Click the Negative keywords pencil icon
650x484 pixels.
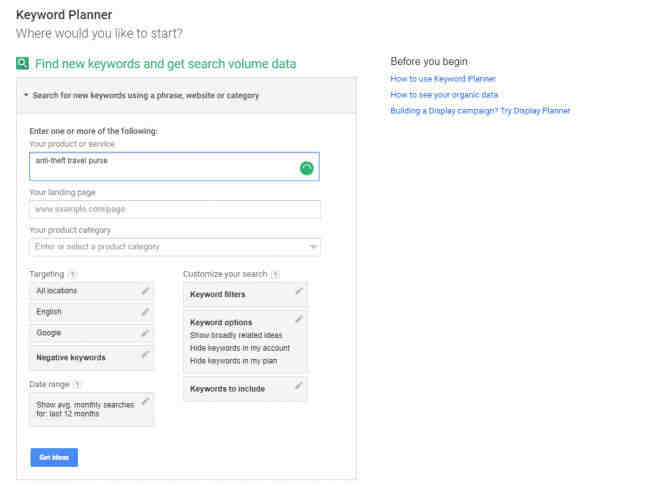[145, 354]
